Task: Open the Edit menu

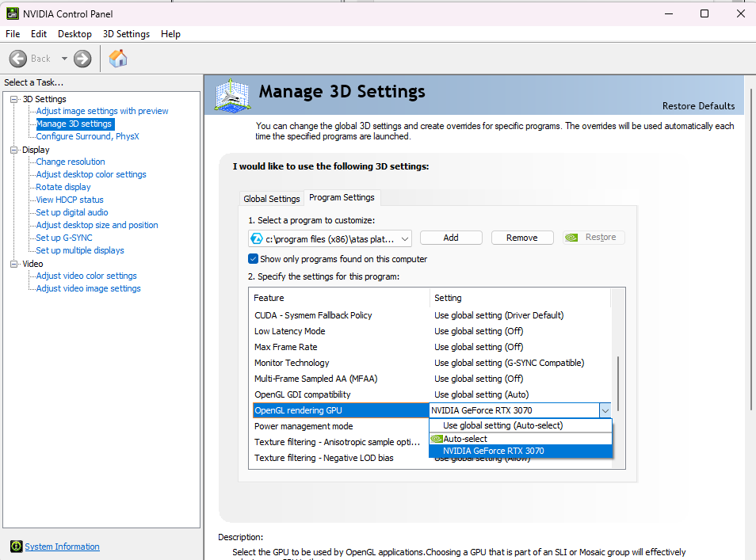Action: click(x=39, y=34)
